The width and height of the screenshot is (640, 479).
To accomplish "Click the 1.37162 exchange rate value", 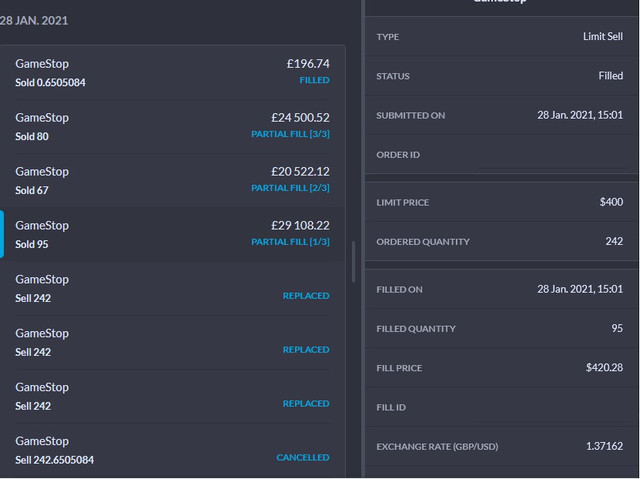I will click(x=604, y=446).
